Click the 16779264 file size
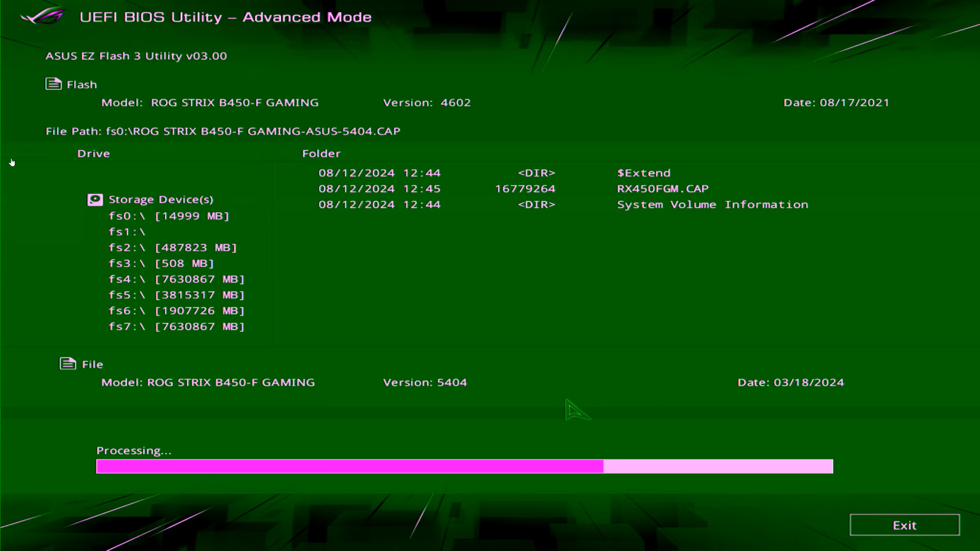The image size is (980, 551). 525,189
